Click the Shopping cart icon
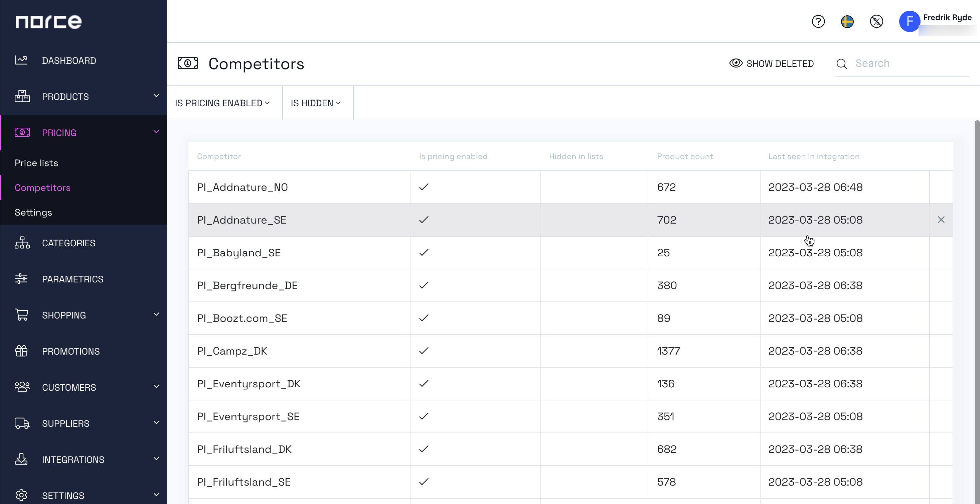Viewport: 980px width, 504px height. click(x=22, y=315)
